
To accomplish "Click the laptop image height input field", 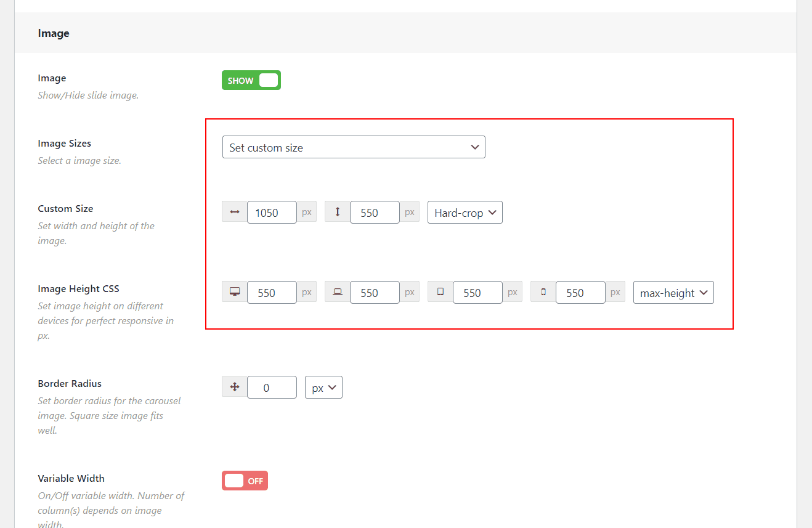I will coord(375,293).
